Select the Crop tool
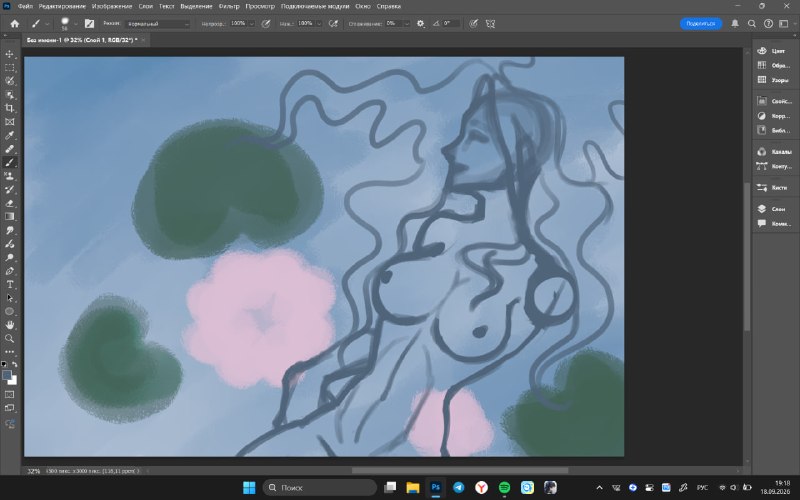Image resolution: width=800 pixels, height=500 pixels. pyautogui.click(x=10, y=108)
